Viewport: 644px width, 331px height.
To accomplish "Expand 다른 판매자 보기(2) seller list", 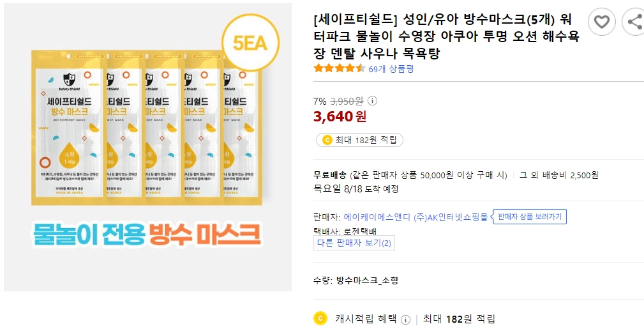I will [x=354, y=243].
